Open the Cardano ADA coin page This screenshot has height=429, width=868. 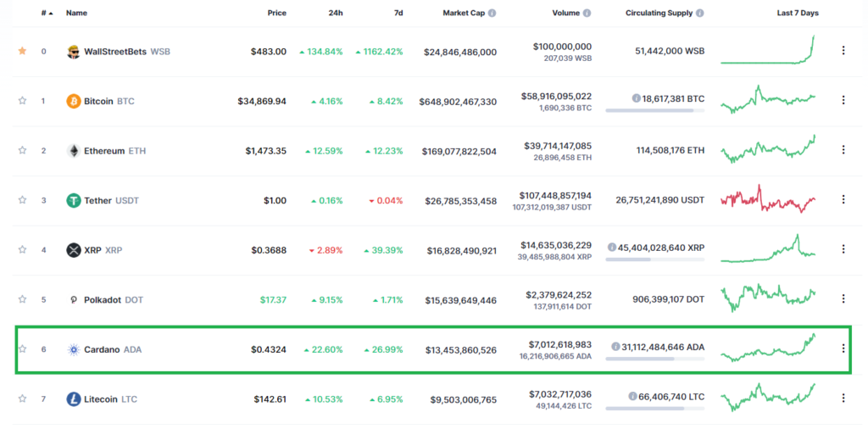[113, 350]
